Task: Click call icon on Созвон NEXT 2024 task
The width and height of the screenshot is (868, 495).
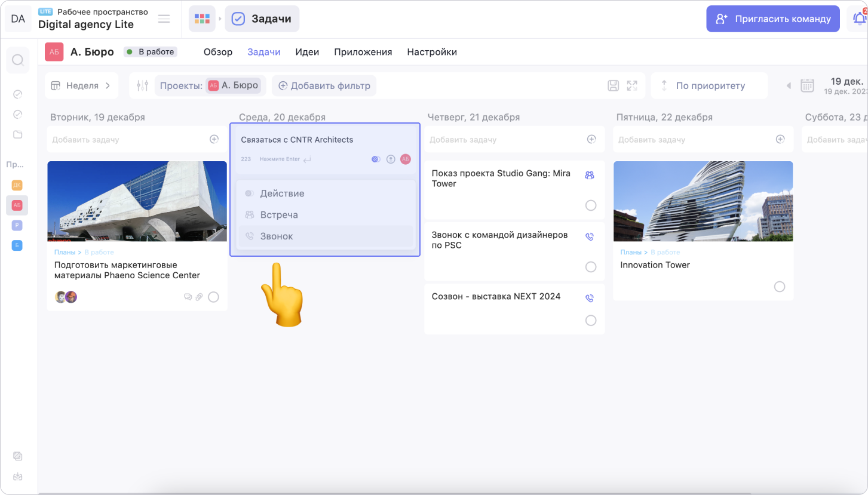Action: [x=590, y=298]
